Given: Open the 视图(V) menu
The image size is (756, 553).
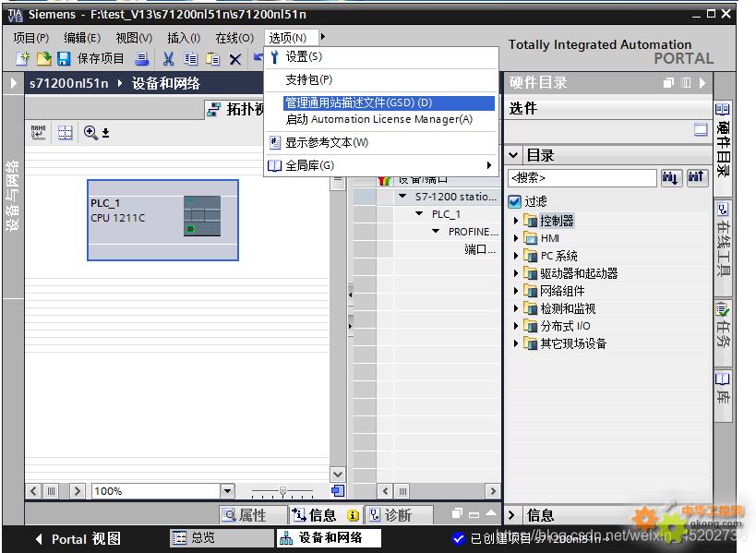Looking at the screenshot, I should point(134,38).
